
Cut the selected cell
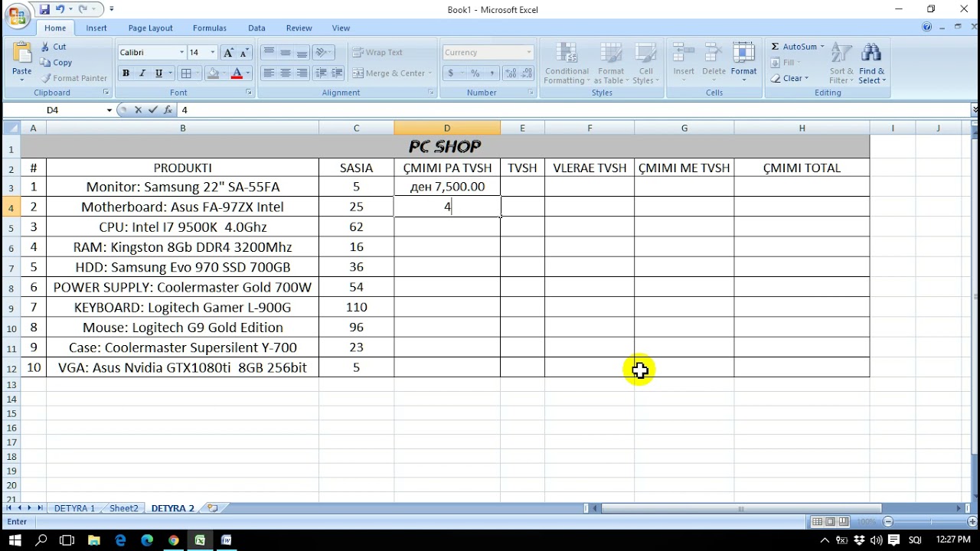click(54, 47)
